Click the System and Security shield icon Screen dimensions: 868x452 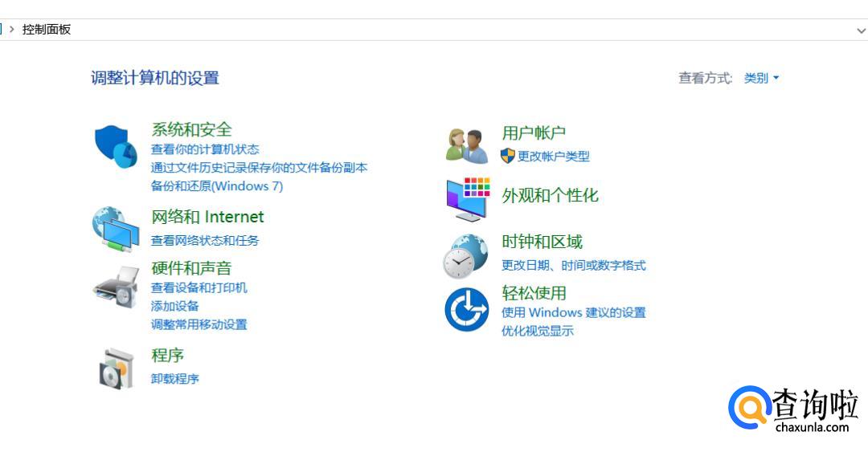(117, 146)
